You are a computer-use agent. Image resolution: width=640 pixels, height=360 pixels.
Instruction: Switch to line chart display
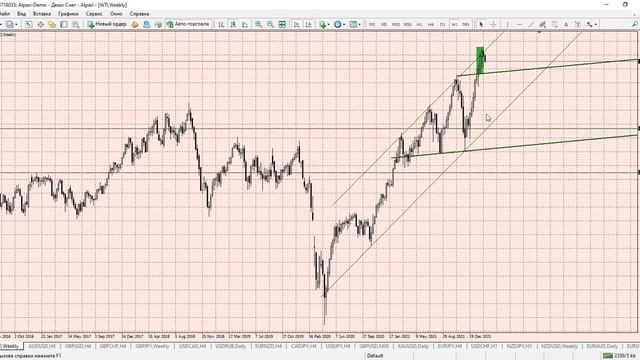[x=245, y=24]
